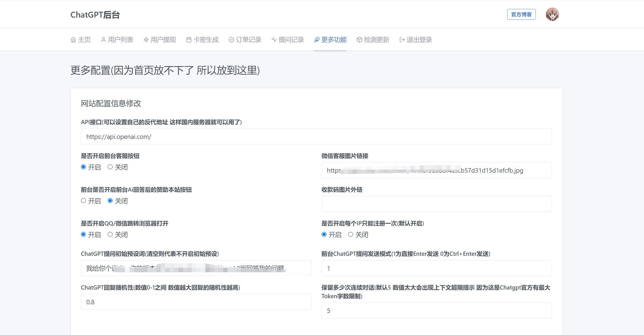Click the lightning icon for 用户提现
This screenshot has width=644, height=335.
(146, 40)
